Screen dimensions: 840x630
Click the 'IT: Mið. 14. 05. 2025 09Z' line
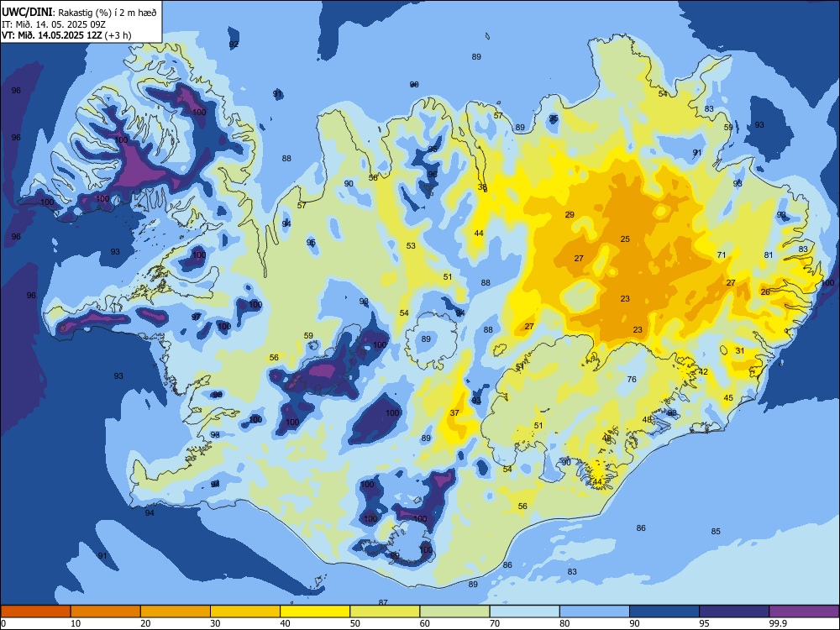point(52,24)
